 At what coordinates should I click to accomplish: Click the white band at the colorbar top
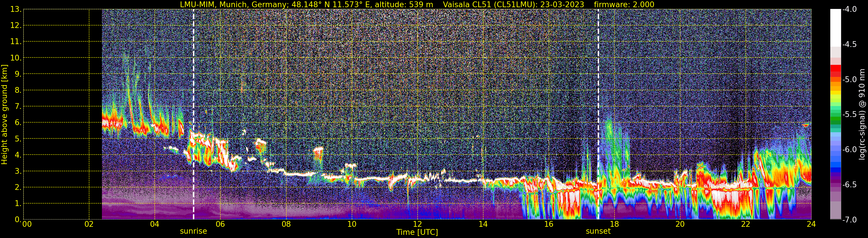pyautogui.click(x=835, y=28)
